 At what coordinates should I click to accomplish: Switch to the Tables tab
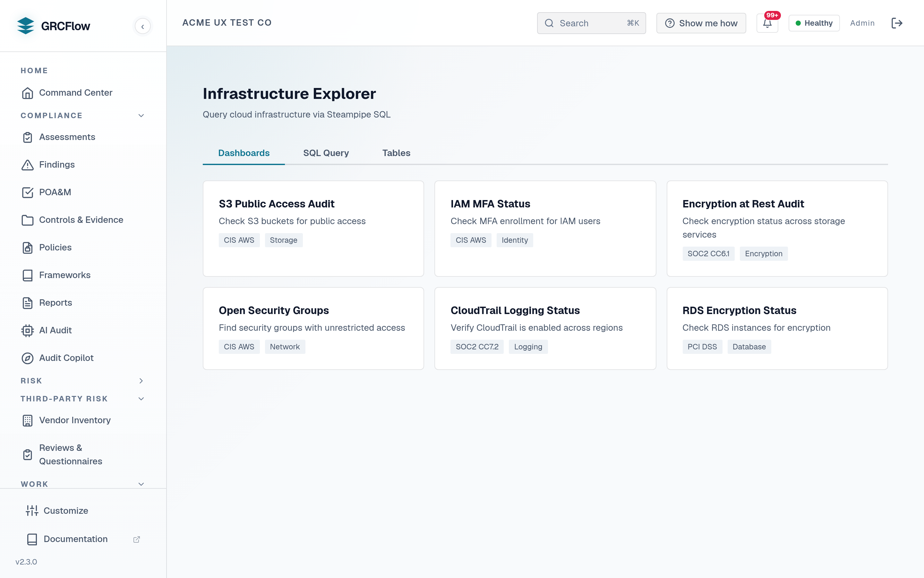(x=396, y=153)
